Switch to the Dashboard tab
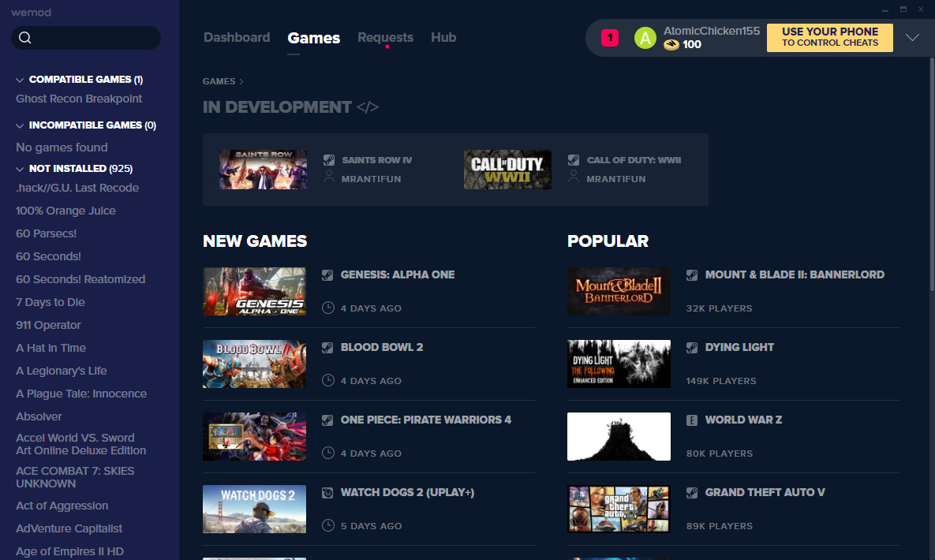 (x=237, y=38)
